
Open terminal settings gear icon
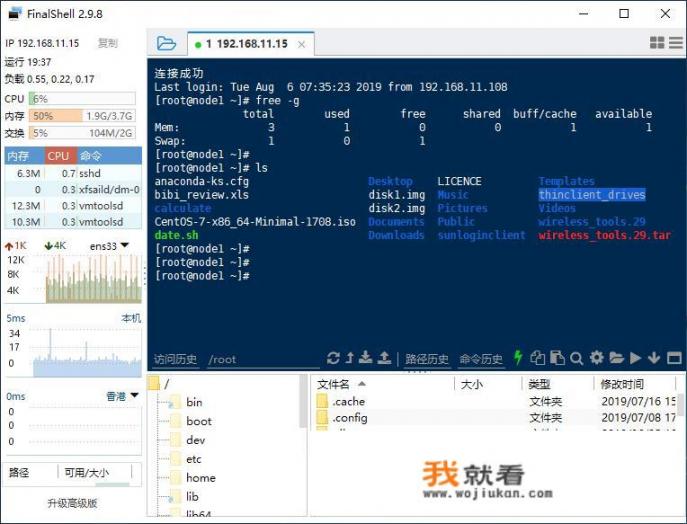click(596, 358)
